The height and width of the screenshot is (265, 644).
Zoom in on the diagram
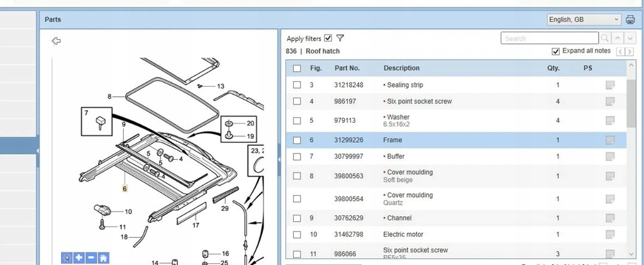(x=79, y=258)
